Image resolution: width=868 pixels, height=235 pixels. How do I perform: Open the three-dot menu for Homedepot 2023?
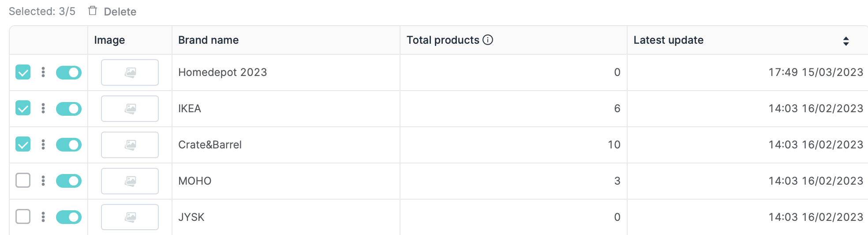click(x=43, y=72)
